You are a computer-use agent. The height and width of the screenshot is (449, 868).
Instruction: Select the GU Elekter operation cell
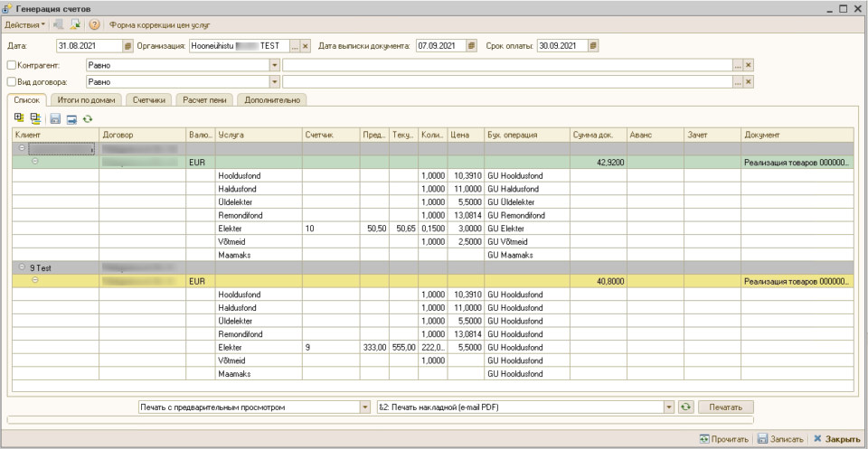coord(527,229)
